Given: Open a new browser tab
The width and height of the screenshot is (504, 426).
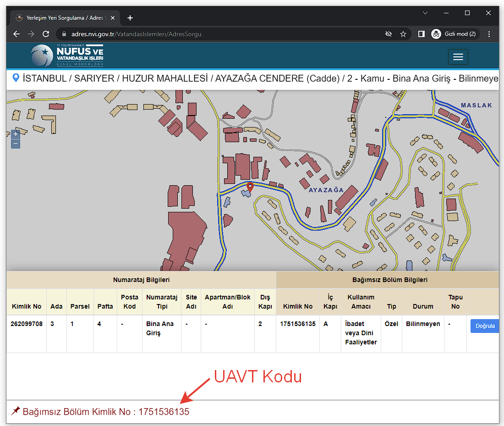Looking at the screenshot, I should click(x=130, y=18).
